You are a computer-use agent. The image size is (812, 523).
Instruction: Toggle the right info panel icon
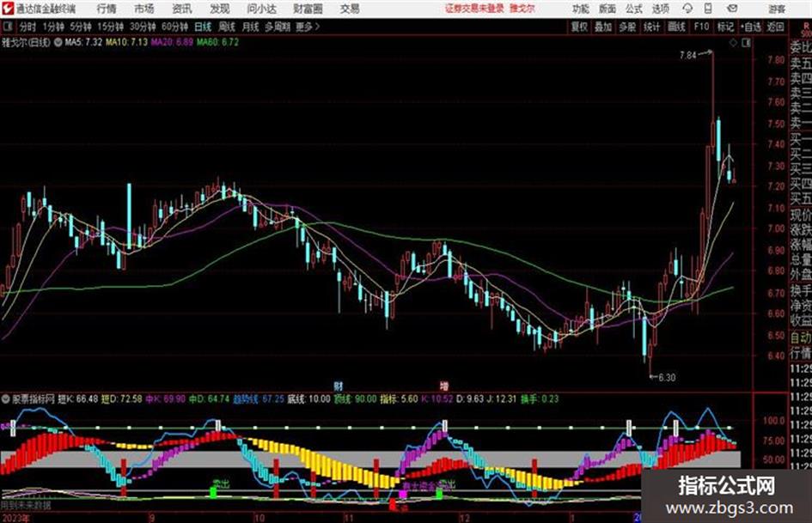coord(746,43)
